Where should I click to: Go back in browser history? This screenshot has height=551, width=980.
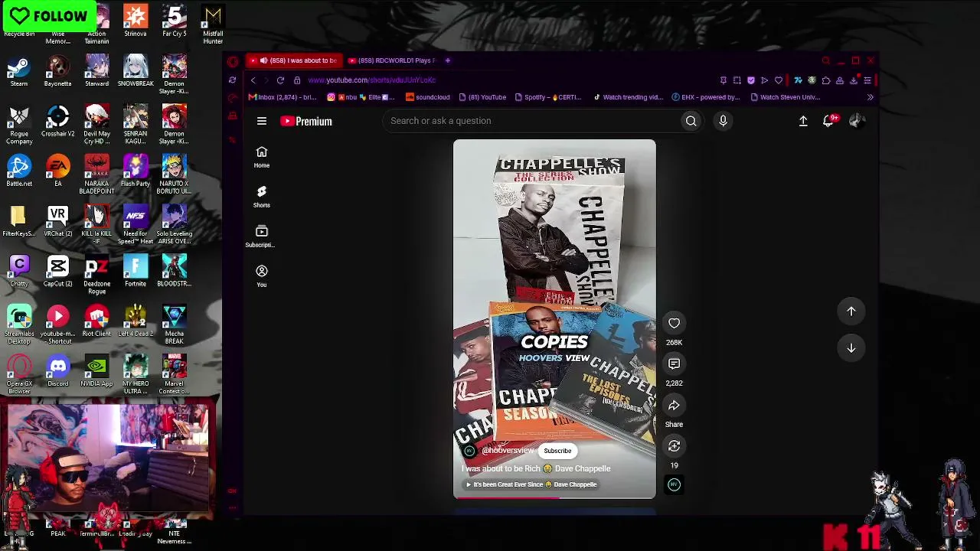click(x=253, y=80)
